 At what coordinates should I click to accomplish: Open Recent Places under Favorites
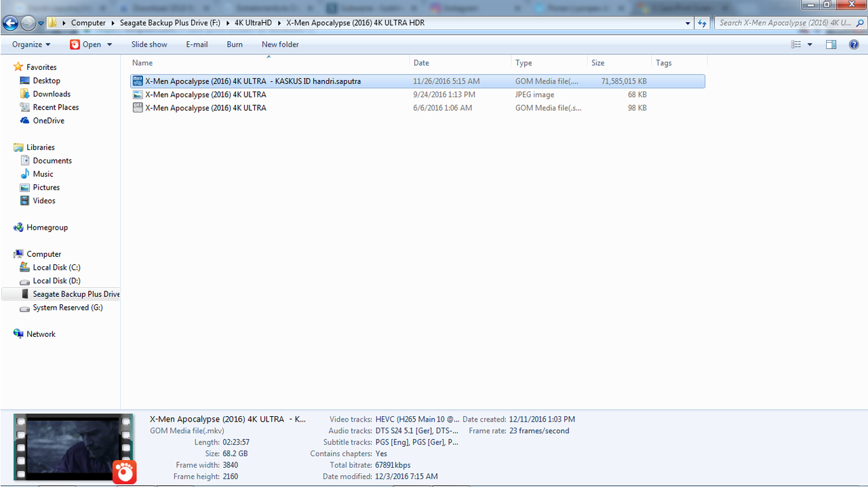pos(56,107)
